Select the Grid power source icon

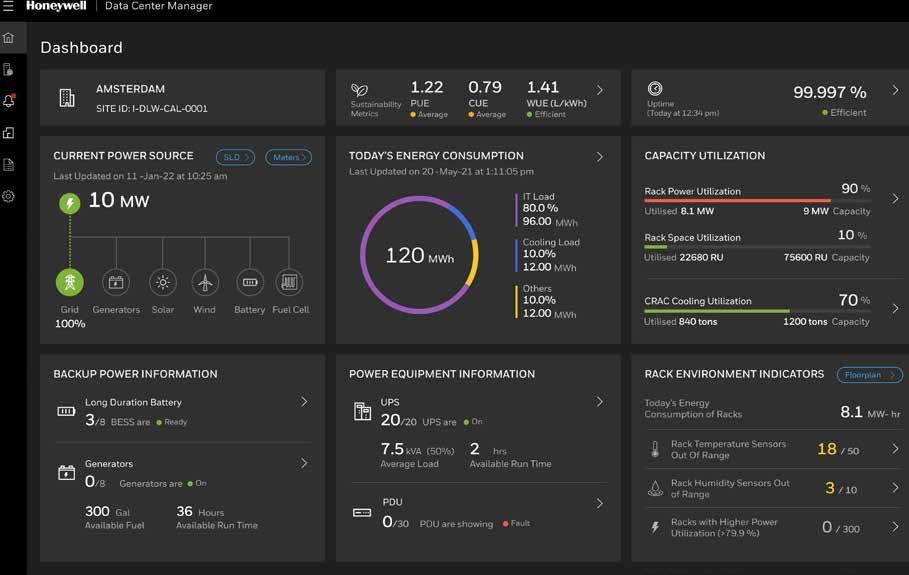70,282
